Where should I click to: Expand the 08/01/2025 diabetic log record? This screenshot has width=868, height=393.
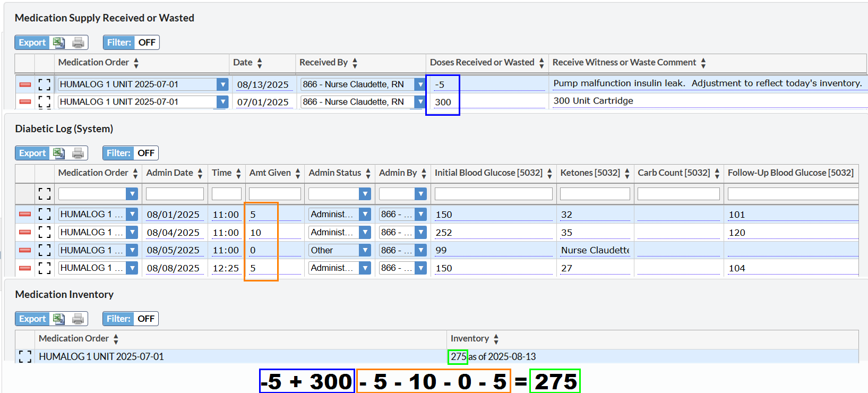[x=45, y=214]
